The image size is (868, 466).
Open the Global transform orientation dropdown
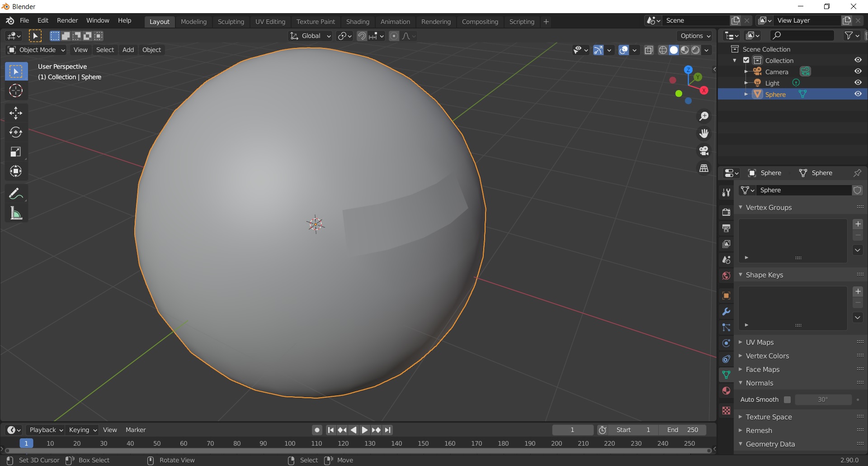click(311, 36)
